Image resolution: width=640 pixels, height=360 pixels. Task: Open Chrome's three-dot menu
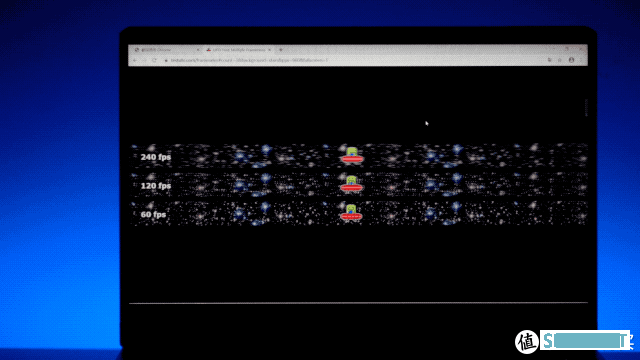click(581, 60)
